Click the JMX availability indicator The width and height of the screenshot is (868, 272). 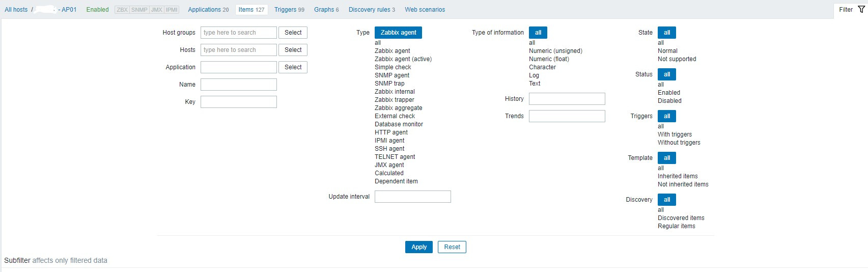[156, 10]
